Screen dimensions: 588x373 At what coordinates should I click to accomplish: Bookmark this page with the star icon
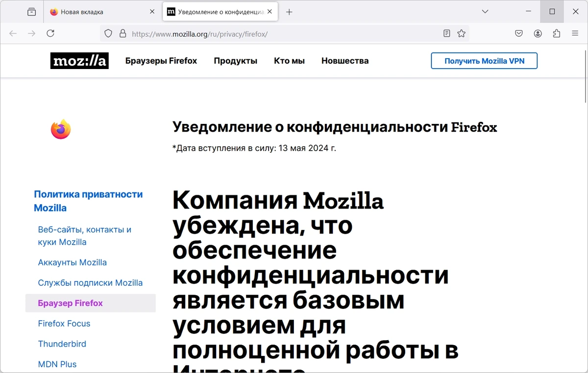461,33
